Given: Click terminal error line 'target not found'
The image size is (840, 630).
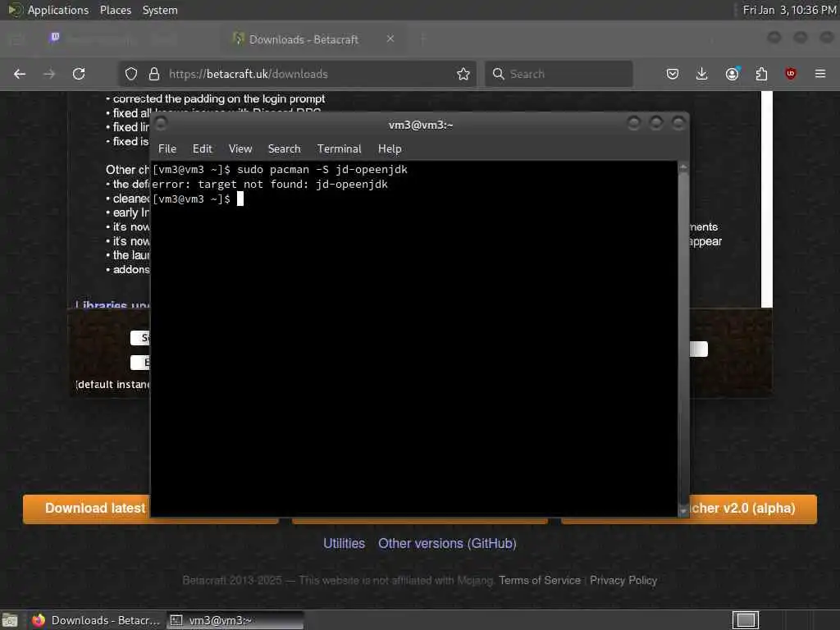Looking at the screenshot, I should pyautogui.click(x=270, y=185).
